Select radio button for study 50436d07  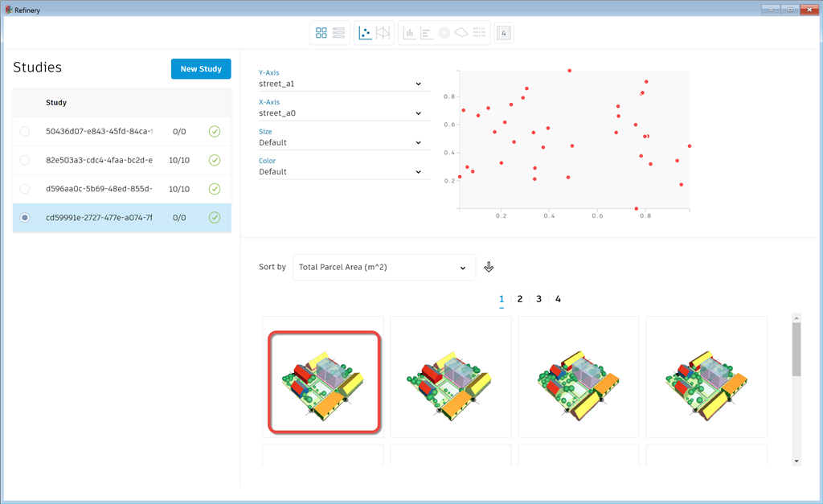pos(25,131)
